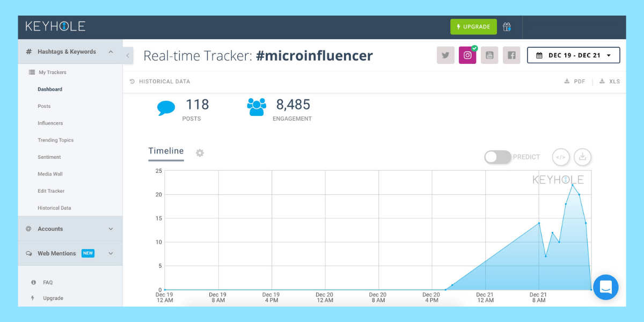Viewport: 644px width, 322px height.
Task: Open the Dec 19 - Dec 21 date dropdown
Action: click(573, 55)
